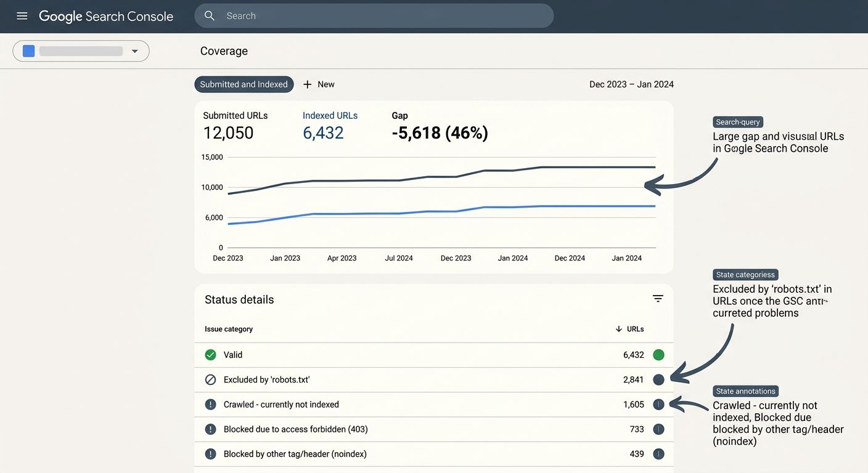Viewport: 868px width, 473px height.
Task: Add a New filter
Action: 319,84
